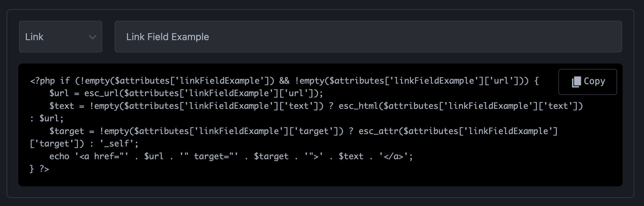Click the $url variable assignment at line start
This screenshot has height=206, width=644.
(x=59, y=93)
